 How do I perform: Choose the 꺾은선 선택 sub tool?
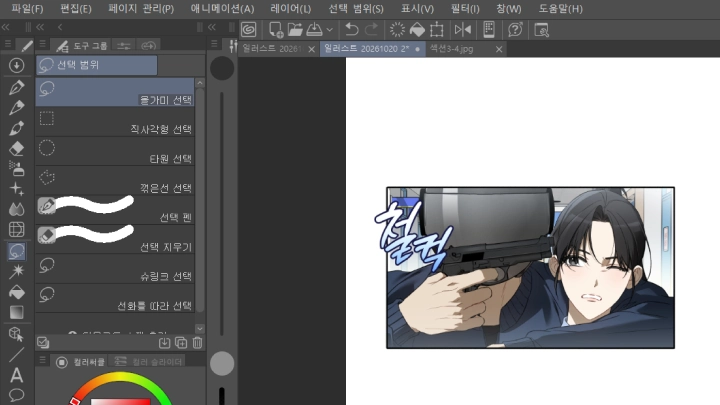tap(115, 180)
